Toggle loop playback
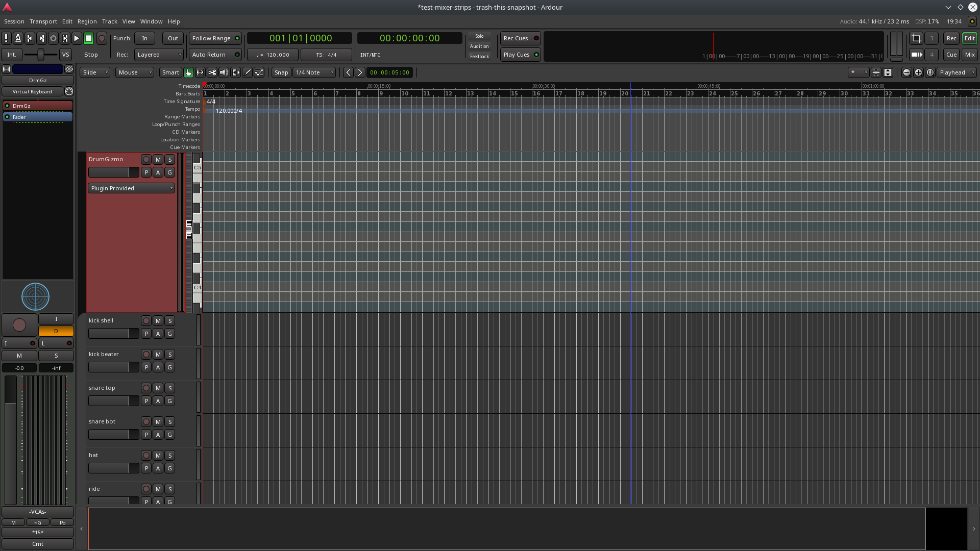Screen dimensions: 980x551 point(53,38)
